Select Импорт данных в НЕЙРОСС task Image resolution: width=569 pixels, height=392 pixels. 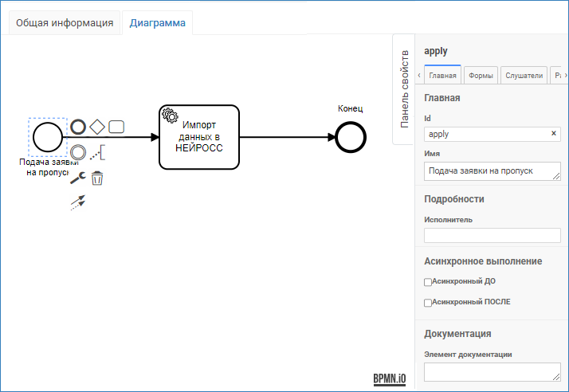pyautogui.click(x=199, y=137)
